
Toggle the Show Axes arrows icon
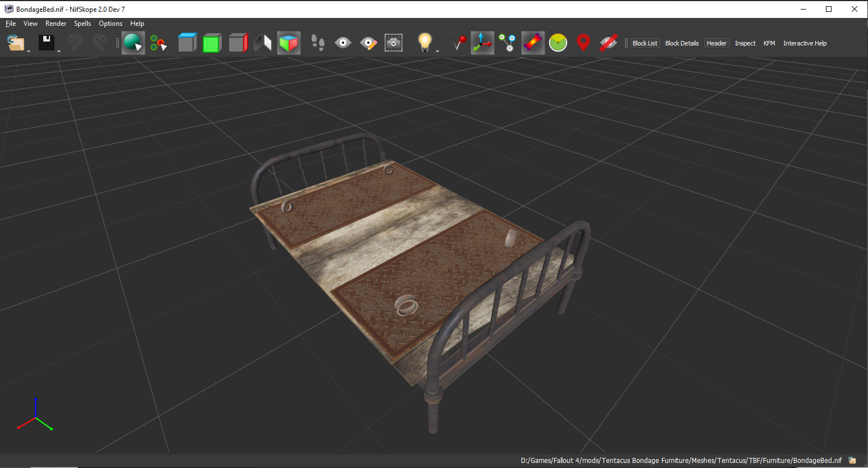click(x=482, y=43)
